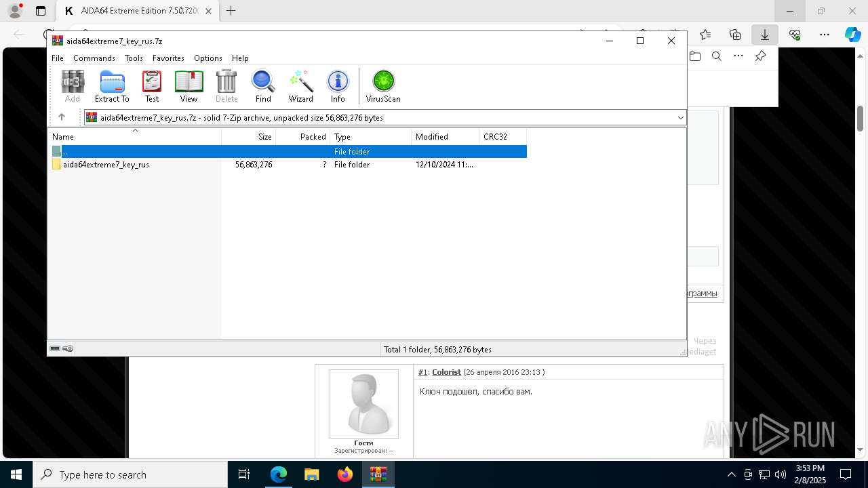
Task: Open a new browser tab
Action: point(231,11)
